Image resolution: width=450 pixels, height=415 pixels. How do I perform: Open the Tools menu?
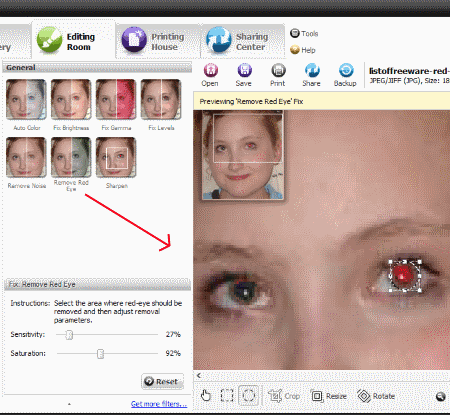(304, 34)
